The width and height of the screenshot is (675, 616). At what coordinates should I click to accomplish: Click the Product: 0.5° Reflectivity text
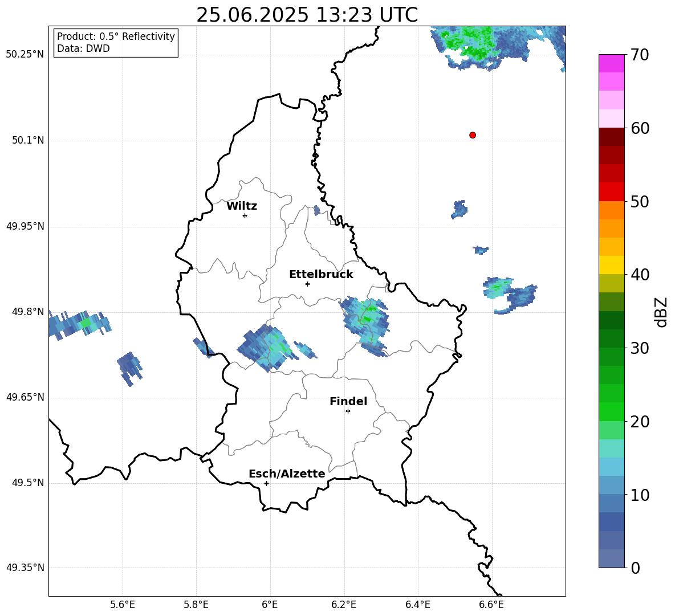point(116,36)
